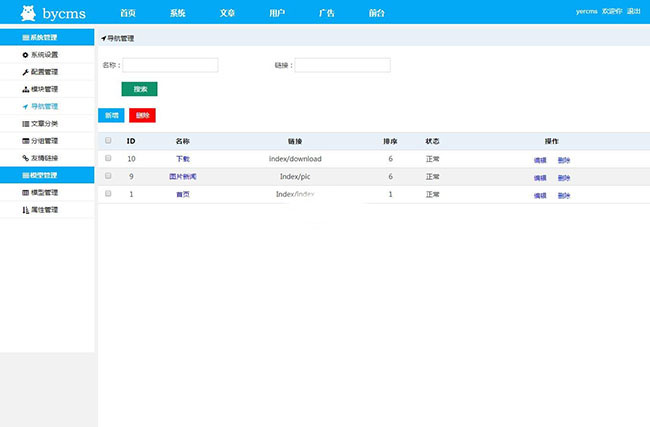Viewport: 650px width, 427px height.
Task: Open the 文章 top menu
Action: click(x=227, y=13)
